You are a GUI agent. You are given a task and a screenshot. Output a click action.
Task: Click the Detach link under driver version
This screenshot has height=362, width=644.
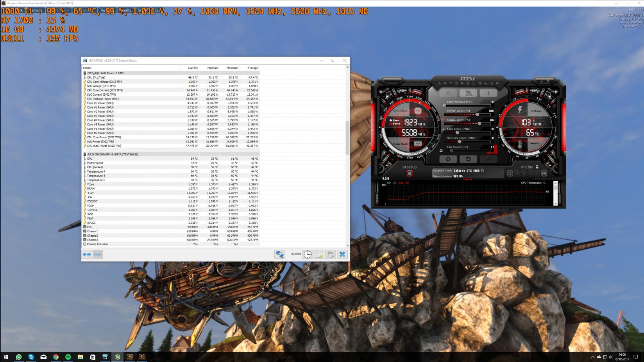(467, 179)
